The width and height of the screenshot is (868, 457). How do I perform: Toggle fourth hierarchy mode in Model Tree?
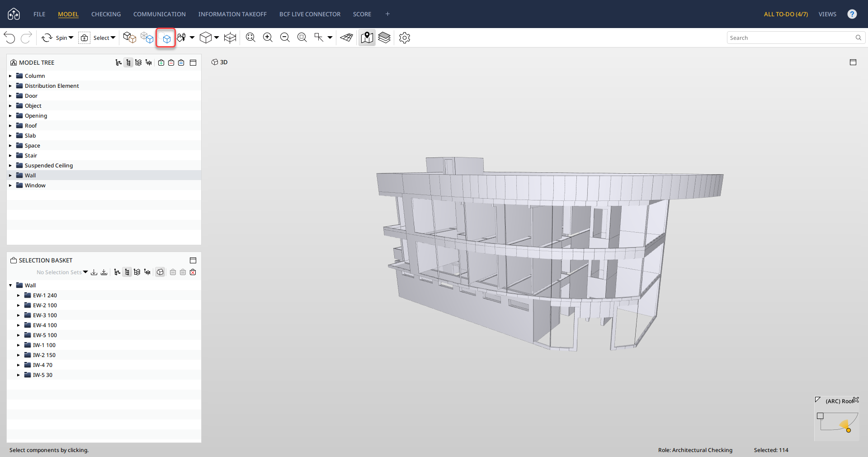(148, 62)
